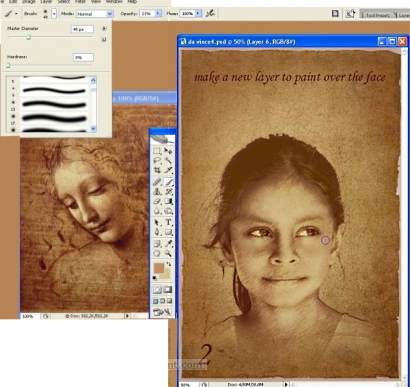The width and height of the screenshot is (410, 387).
Task: Reset to default black and white colors
Action: (155, 277)
